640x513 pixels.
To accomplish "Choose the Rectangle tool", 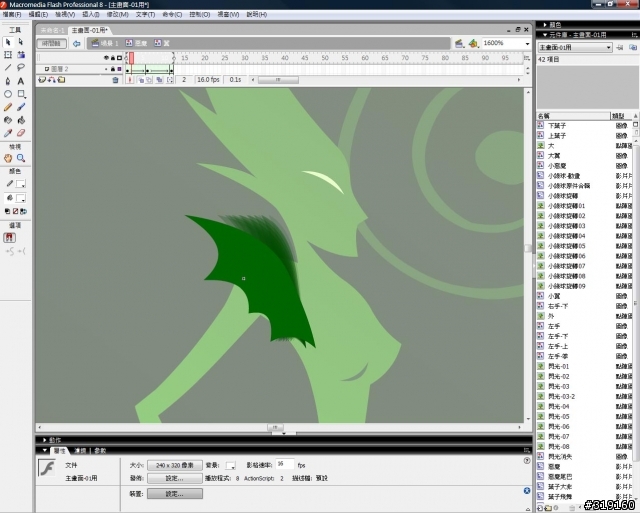I will tap(21, 94).
